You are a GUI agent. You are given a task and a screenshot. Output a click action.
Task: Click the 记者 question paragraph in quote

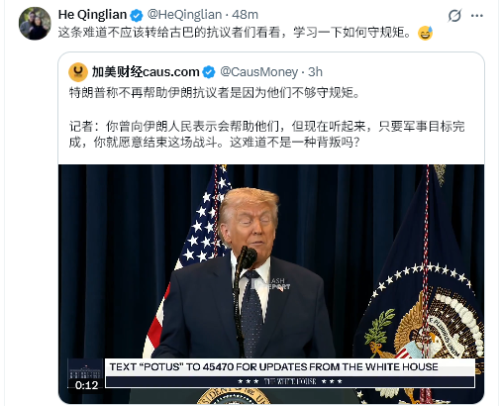click(x=266, y=134)
